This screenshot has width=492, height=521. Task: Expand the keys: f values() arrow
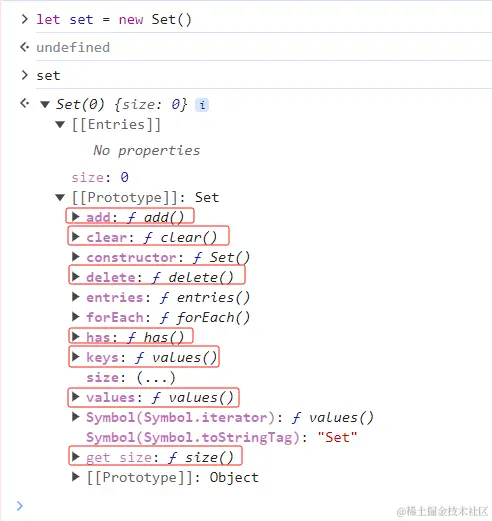coord(76,357)
